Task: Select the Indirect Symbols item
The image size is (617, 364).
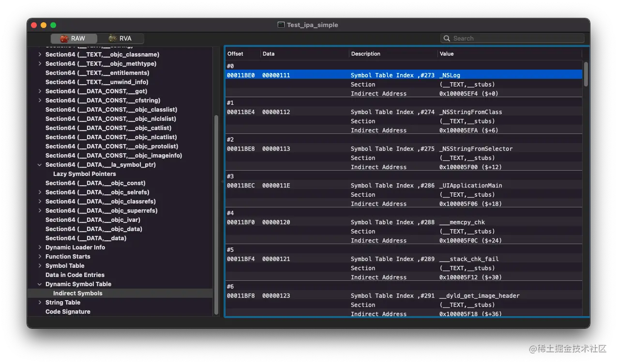Action: click(120, 293)
